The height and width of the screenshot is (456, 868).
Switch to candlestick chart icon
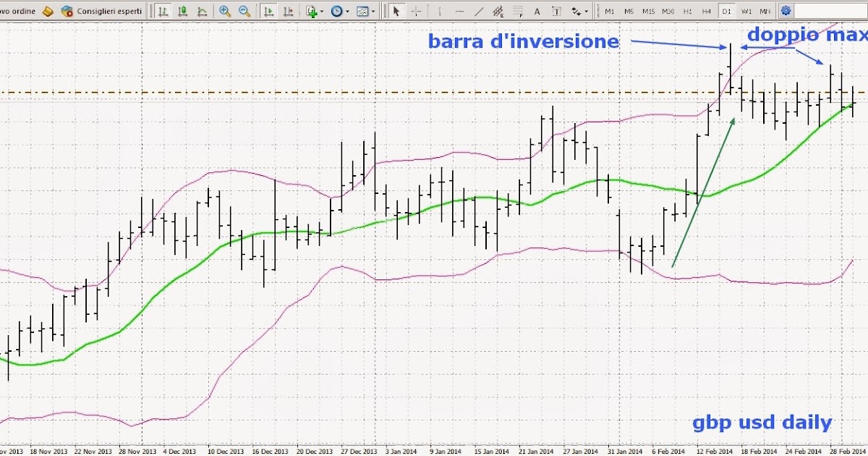[x=182, y=11]
